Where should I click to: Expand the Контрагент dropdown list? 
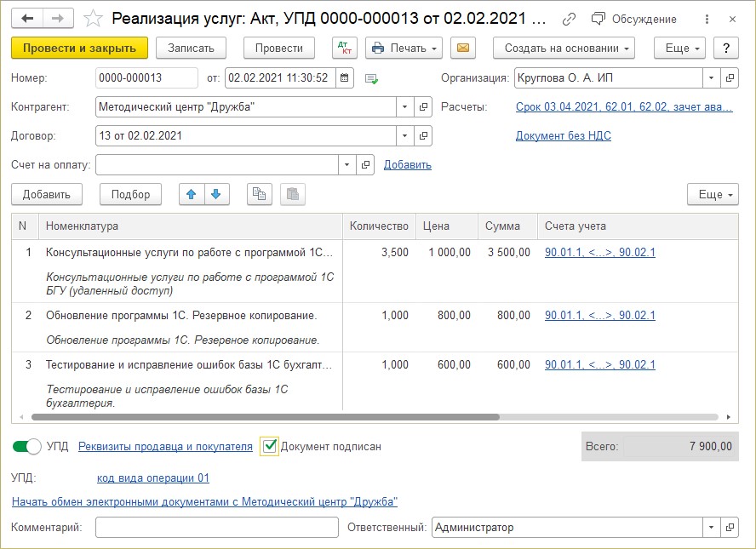pyautogui.click(x=404, y=107)
